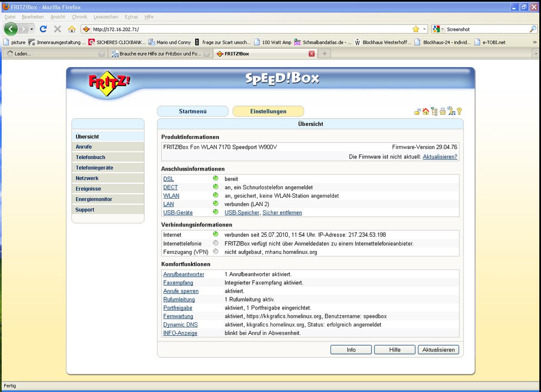Open the sitemap tree icon

434,112
